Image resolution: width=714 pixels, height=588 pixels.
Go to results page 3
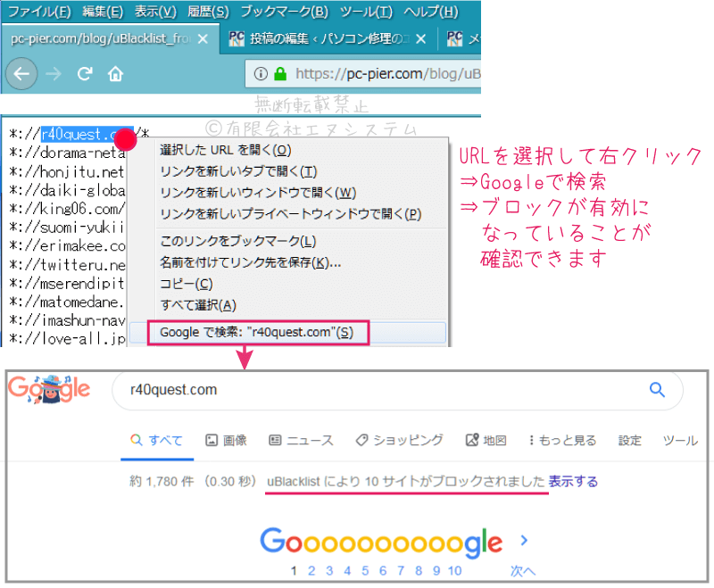[329, 571]
